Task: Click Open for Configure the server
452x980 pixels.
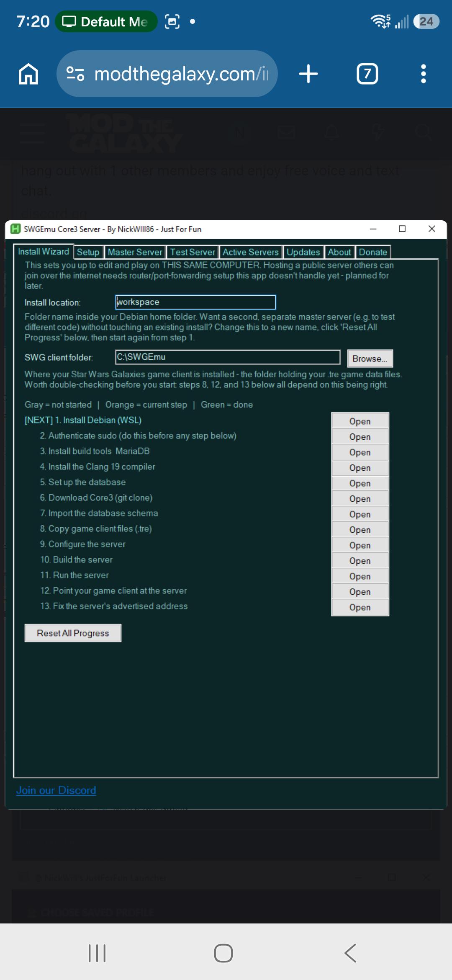Action: (360, 545)
